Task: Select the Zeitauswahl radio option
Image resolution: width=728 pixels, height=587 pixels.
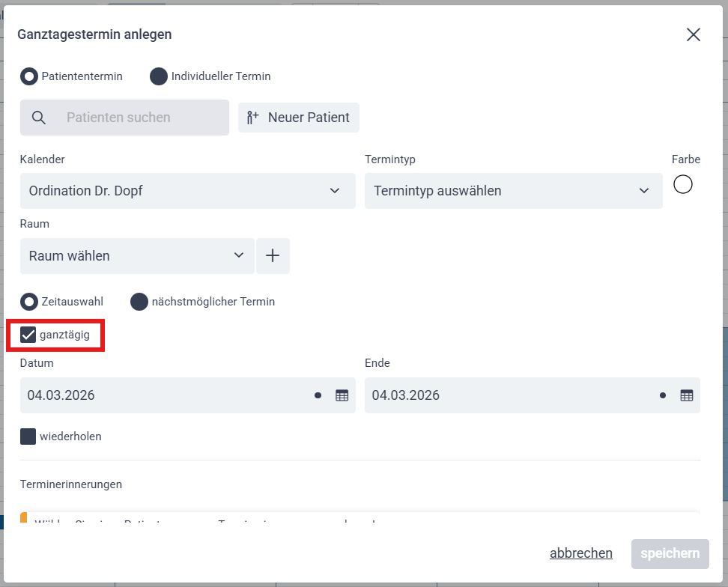Action: click(x=29, y=302)
